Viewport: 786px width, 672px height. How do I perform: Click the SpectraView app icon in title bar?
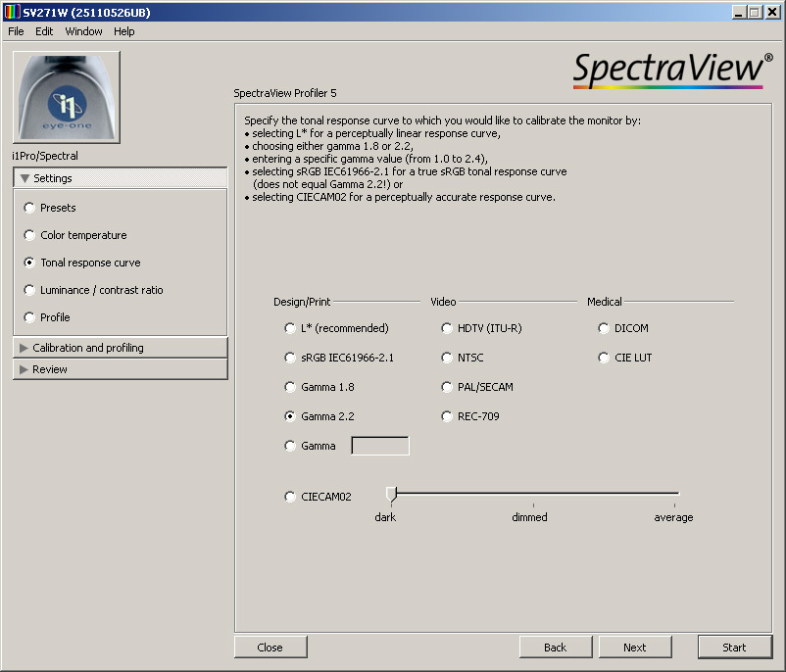(12, 12)
